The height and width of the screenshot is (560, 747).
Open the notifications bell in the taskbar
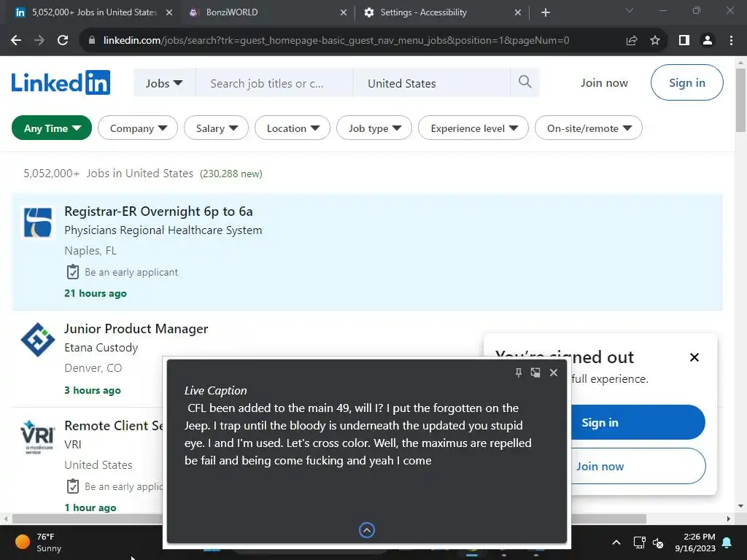point(727,542)
